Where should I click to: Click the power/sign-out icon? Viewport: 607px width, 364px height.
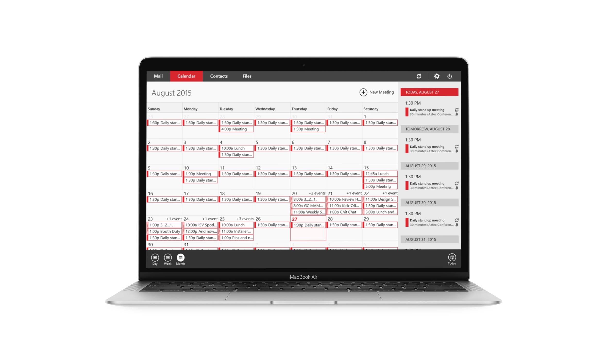[450, 76]
